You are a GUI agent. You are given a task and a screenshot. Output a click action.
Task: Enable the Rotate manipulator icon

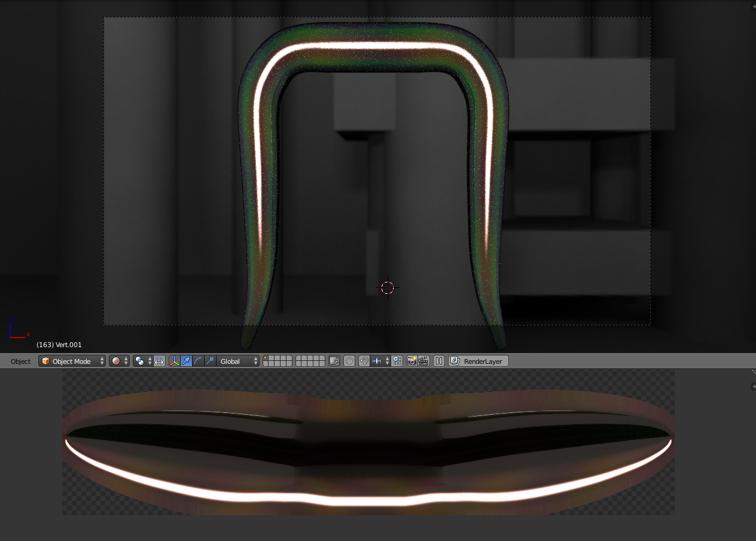[x=199, y=361]
